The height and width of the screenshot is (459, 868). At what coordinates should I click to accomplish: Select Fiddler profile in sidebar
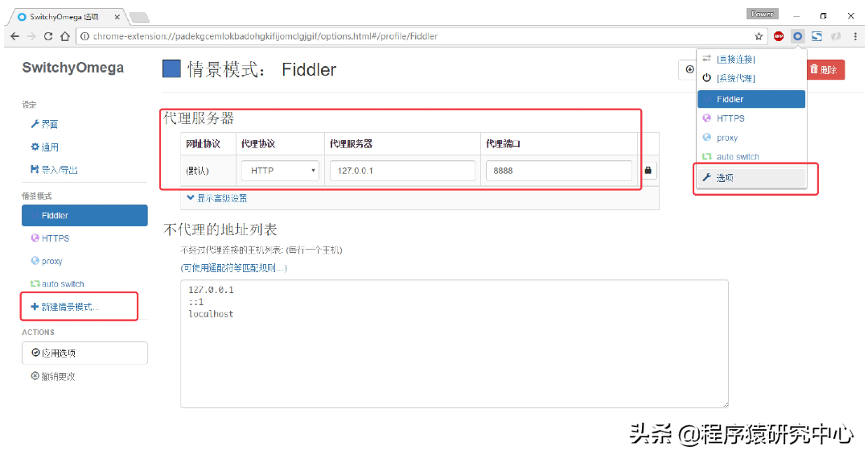click(x=84, y=216)
